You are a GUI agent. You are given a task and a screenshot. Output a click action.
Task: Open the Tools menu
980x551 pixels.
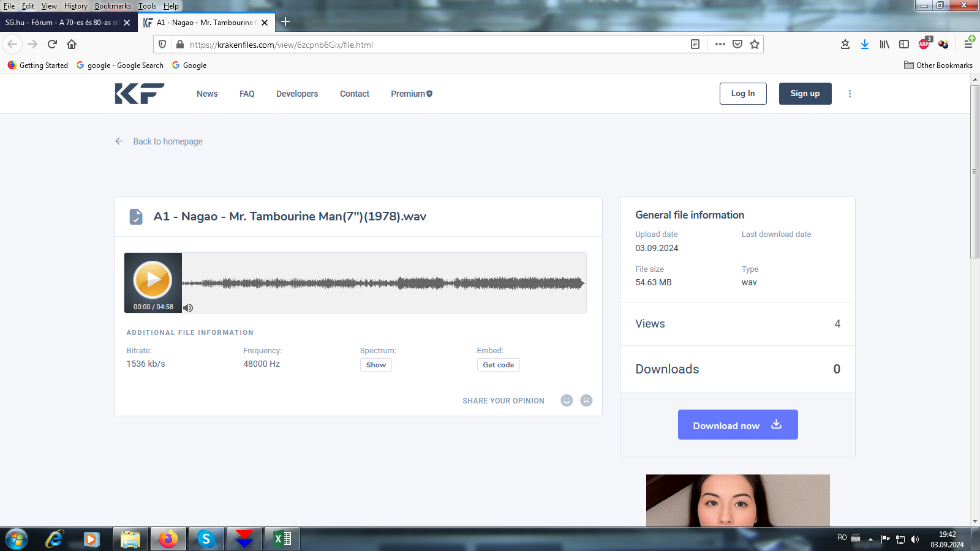[147, 6]
